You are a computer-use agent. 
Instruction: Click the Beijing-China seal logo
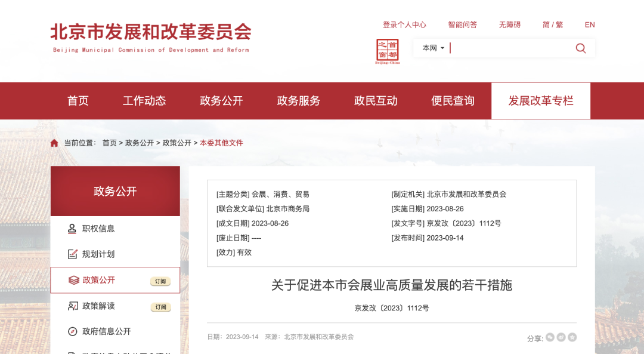click(x=388, y=51)
